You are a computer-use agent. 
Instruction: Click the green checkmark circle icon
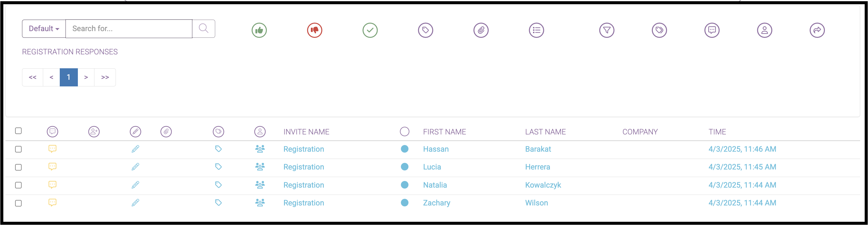click(370, 30)
